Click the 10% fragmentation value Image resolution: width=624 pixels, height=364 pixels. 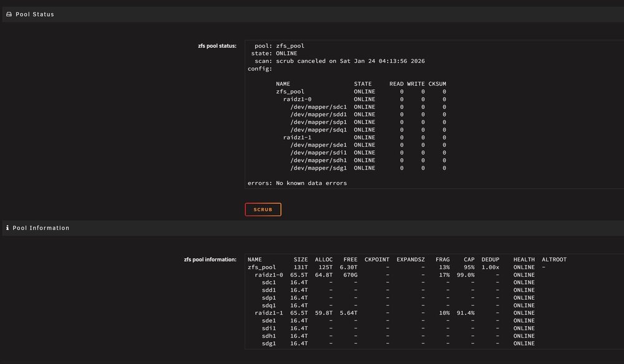[444, 313]
